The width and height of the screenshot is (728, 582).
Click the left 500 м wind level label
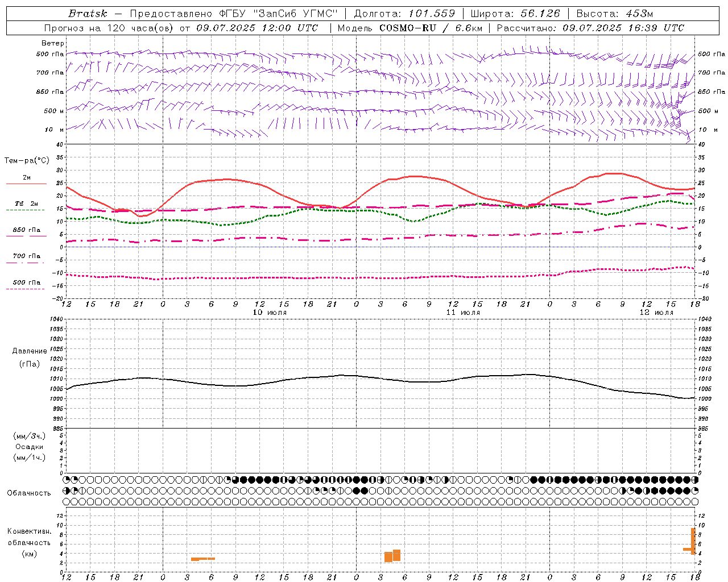54,111
